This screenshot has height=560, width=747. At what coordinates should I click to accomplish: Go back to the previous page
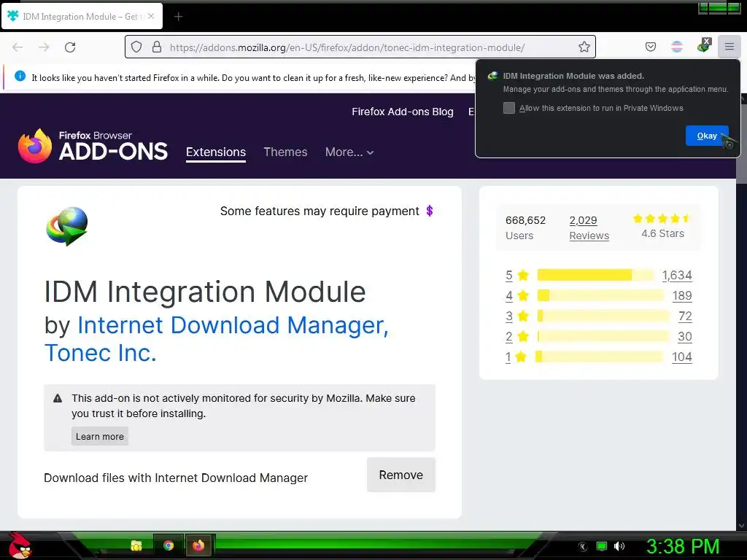[18, 47]
